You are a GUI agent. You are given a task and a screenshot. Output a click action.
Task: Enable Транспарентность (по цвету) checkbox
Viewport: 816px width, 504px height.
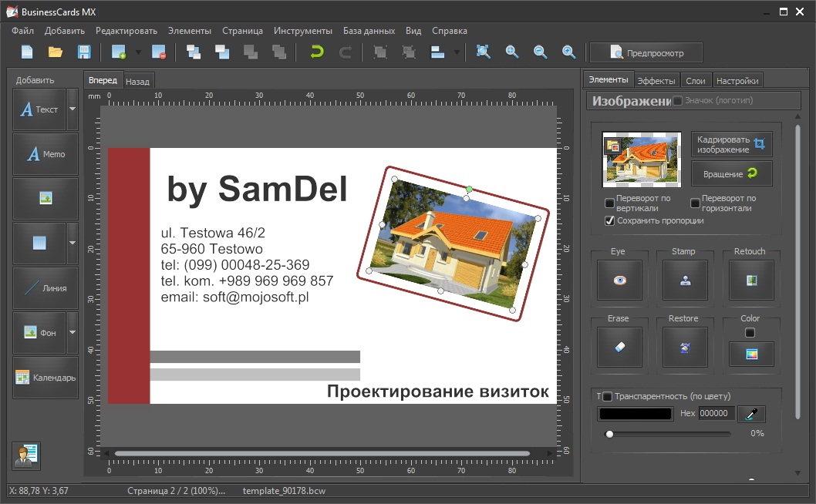click(x=608, y=396)
